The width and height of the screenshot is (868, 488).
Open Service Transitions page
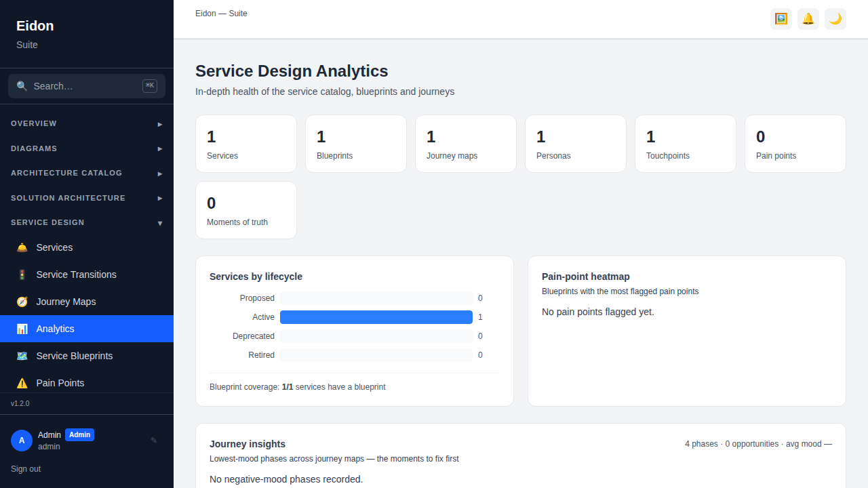pyautogui.click(x=87, y=274)
